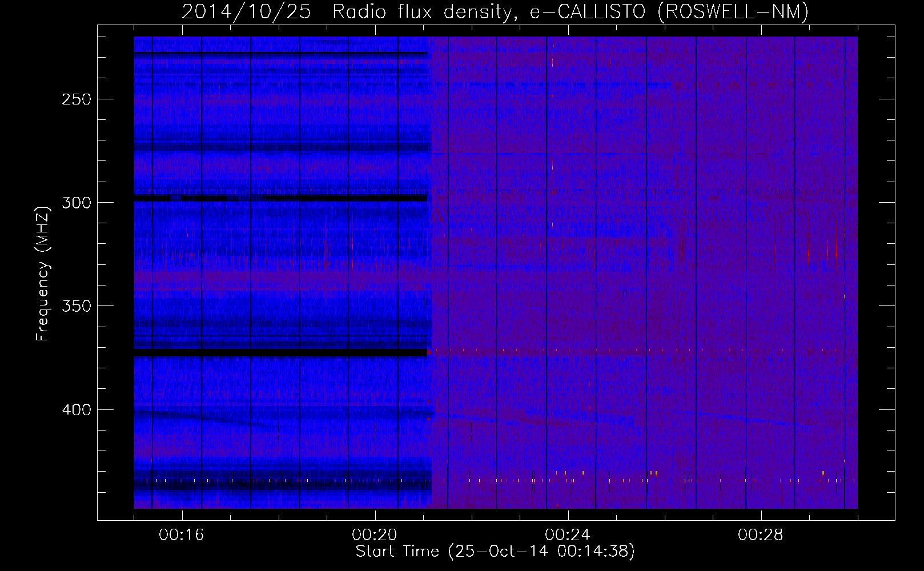This screenshot has height=571, width=924.
Task: Click the plot title "2014/10/25 Radio flux density, e-CALLISTO (ROSWELL-NM)"
Action: 495,11
